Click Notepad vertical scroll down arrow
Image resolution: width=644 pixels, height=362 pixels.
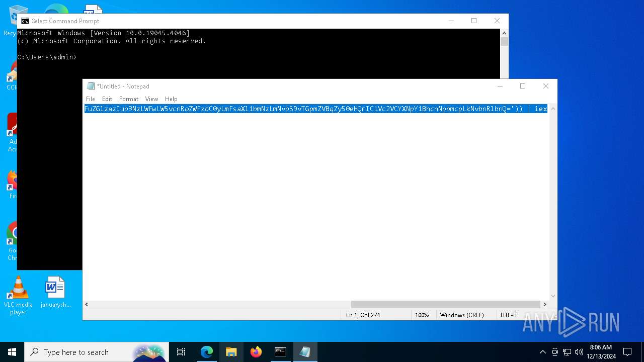[x=553, y=296]
